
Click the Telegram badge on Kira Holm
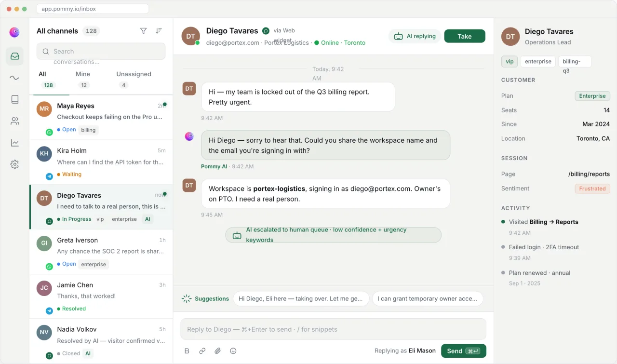(49, 177)
